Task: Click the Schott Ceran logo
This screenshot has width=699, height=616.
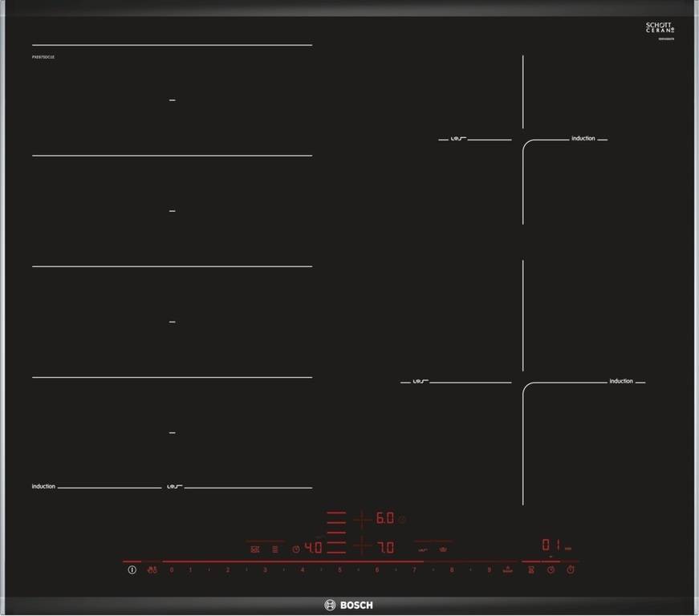Action: [x=660, y=27]
